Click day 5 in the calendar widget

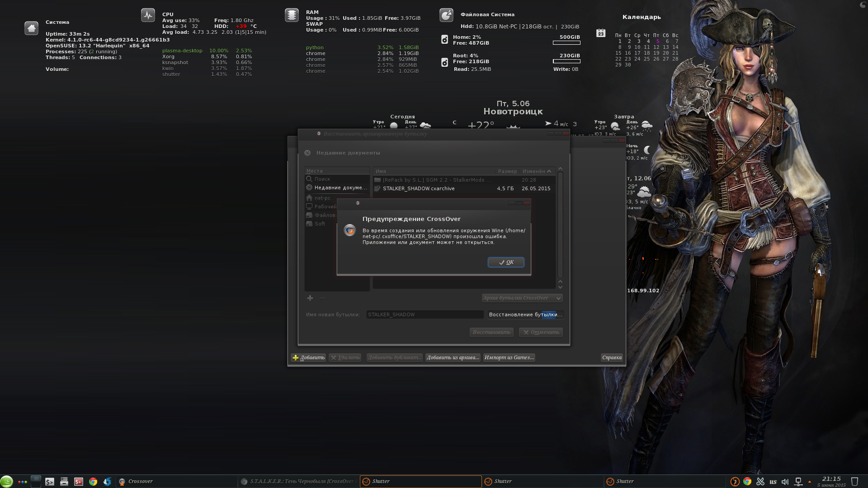coord(658,41)
